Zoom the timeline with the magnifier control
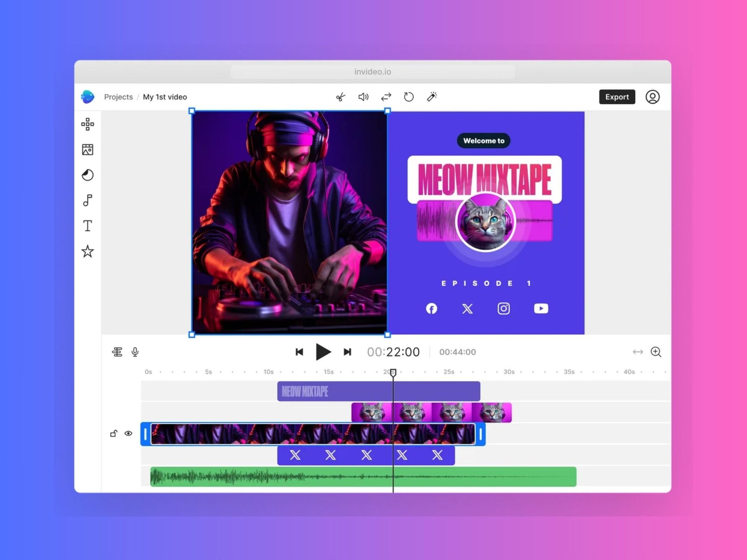This screenshot has height=560, width=747. tap(656, 351)
